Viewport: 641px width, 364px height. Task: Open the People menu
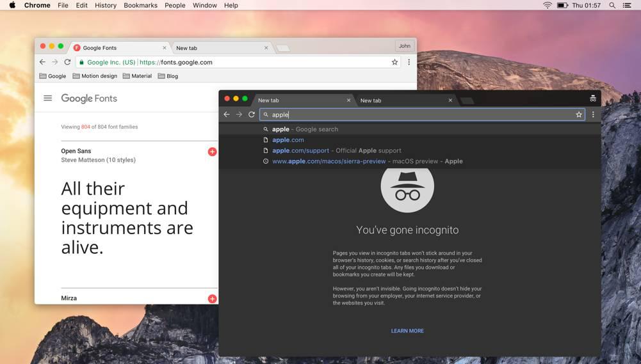(x=175, y=5)
